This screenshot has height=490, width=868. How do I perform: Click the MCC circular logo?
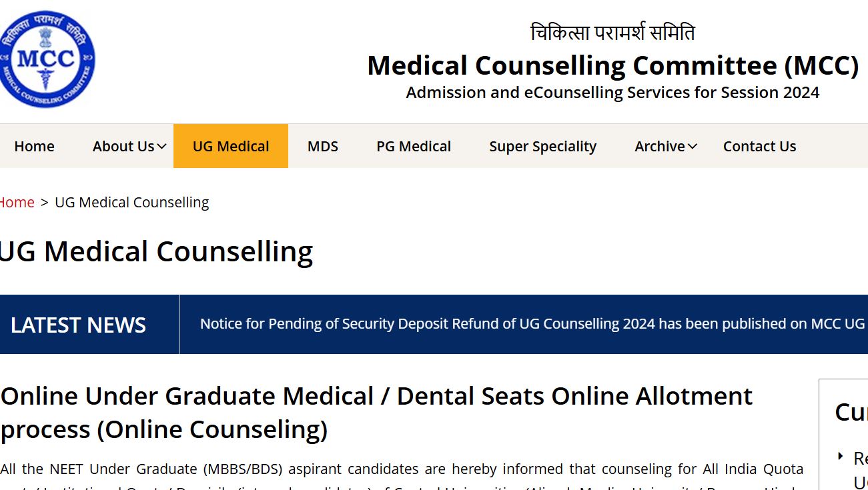pyautogui.click(x=47, y=59)
